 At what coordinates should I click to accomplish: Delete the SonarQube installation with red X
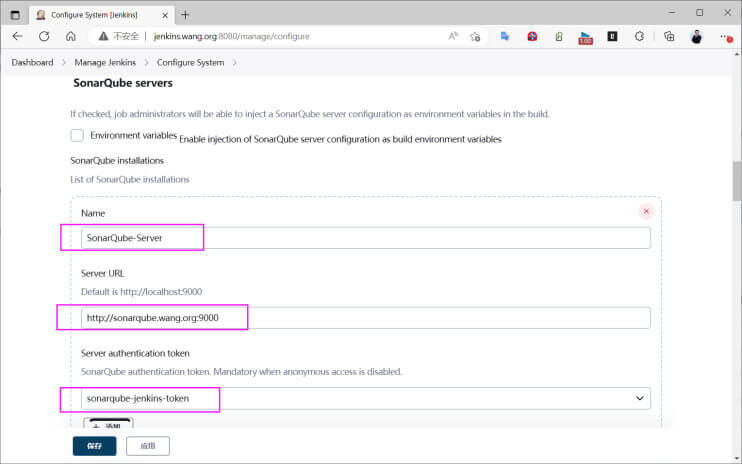[x=646, y=211]
